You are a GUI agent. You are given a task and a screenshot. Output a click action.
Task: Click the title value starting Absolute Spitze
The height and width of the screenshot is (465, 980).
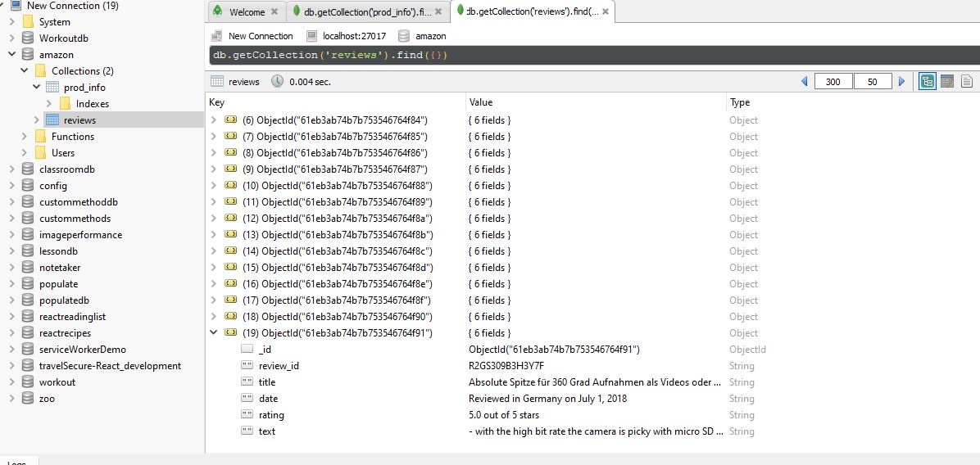tap(595, 382)
